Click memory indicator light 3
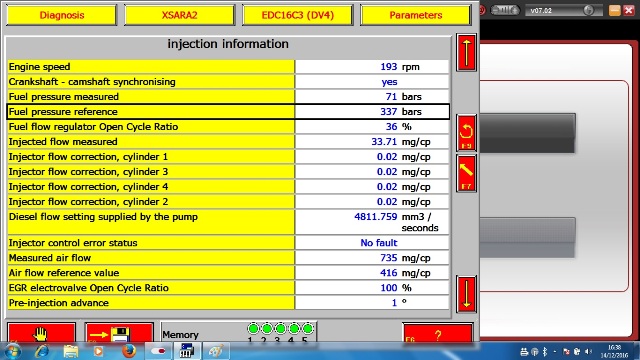 tap(280, 329)
